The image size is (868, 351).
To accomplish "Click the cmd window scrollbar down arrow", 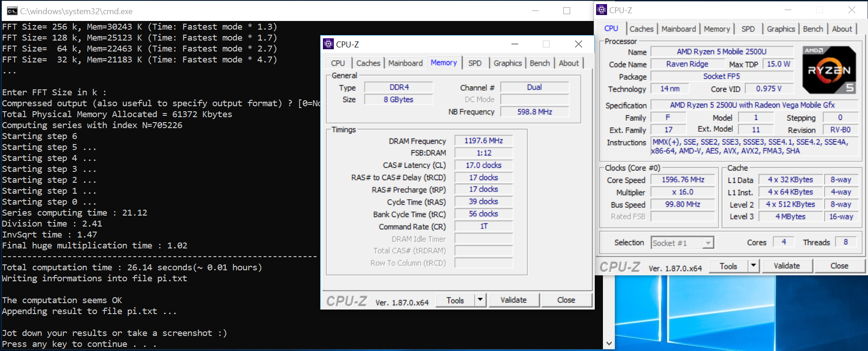I will [609, 344].
